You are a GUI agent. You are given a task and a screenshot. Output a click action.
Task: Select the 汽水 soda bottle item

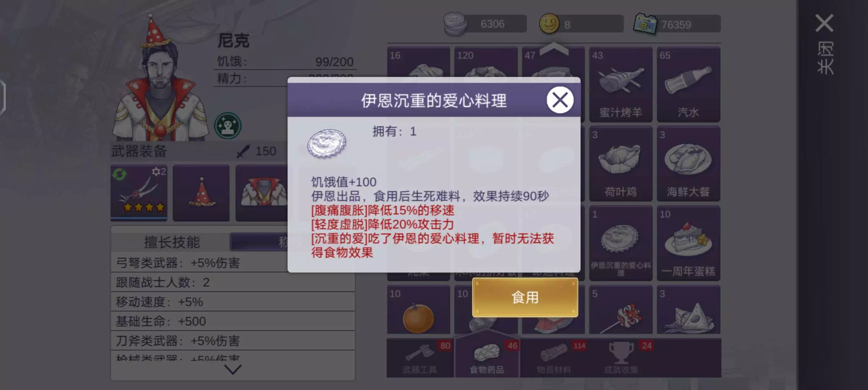pos(688,84)
